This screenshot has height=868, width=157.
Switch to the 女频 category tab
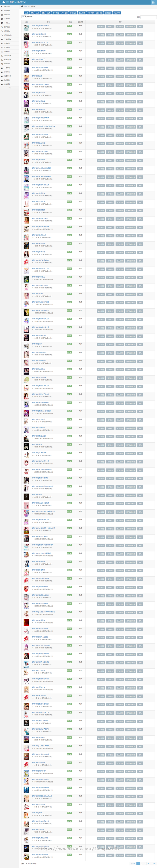click(x=38, y=13)
